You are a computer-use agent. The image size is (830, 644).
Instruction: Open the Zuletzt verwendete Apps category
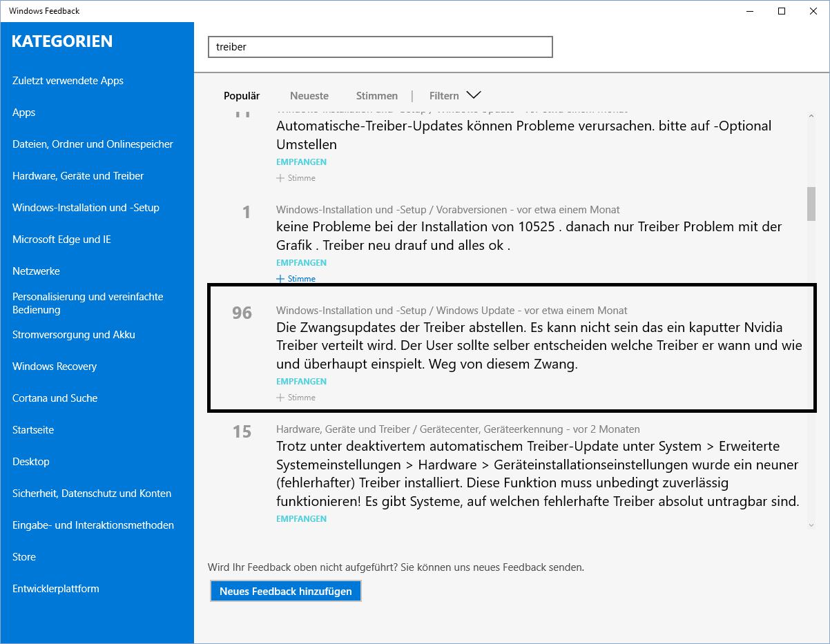point(68,81)
